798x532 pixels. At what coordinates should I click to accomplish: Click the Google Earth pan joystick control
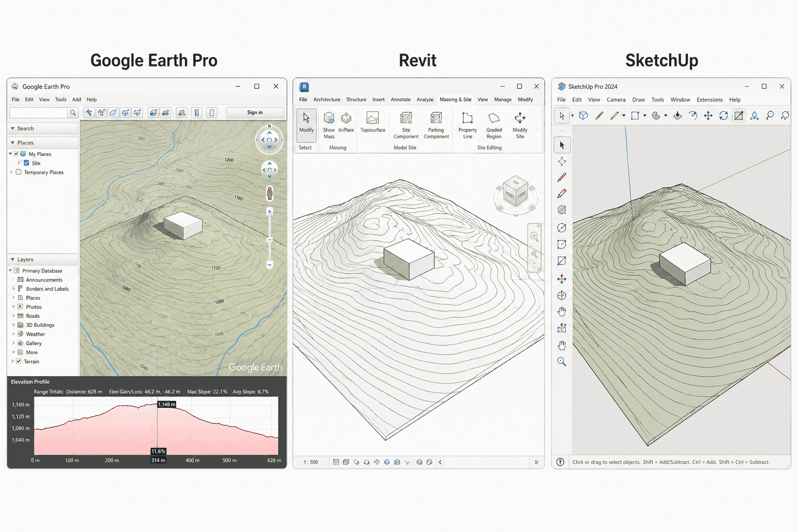(x=269, y=169)
